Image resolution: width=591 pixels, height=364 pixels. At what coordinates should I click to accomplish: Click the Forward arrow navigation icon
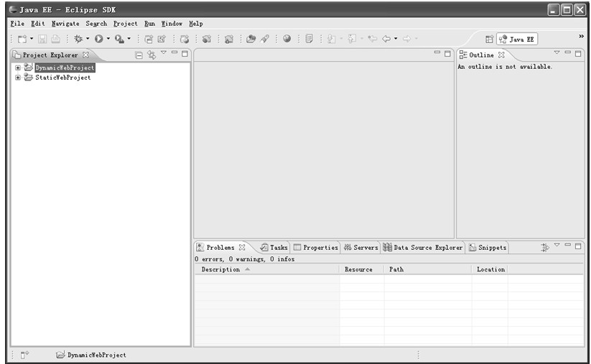406,39
